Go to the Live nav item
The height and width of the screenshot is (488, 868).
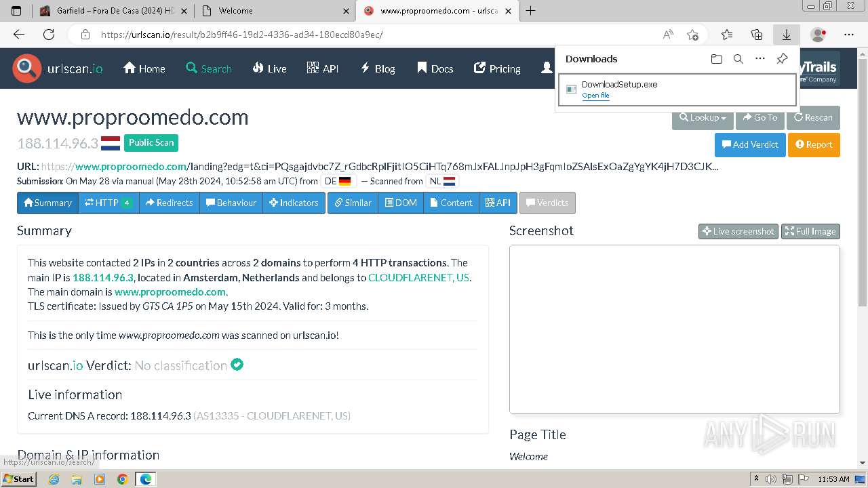tap(269, 68)
